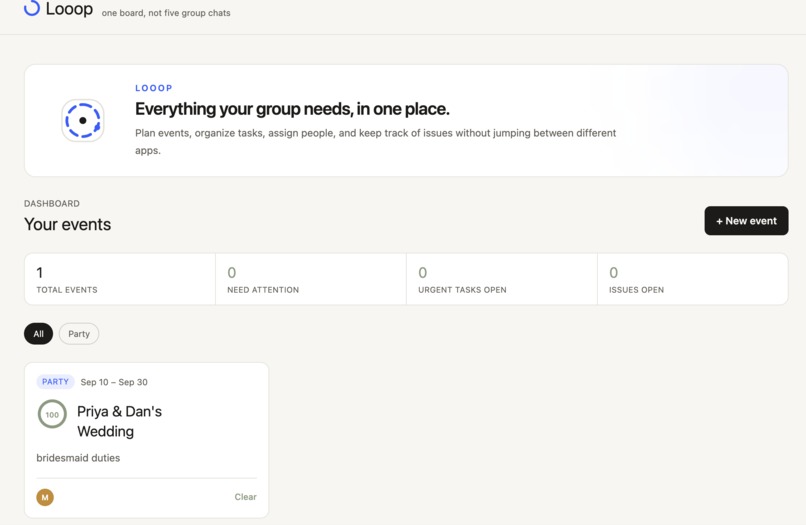Open the Need Attention stat card

tap(311, 279)
